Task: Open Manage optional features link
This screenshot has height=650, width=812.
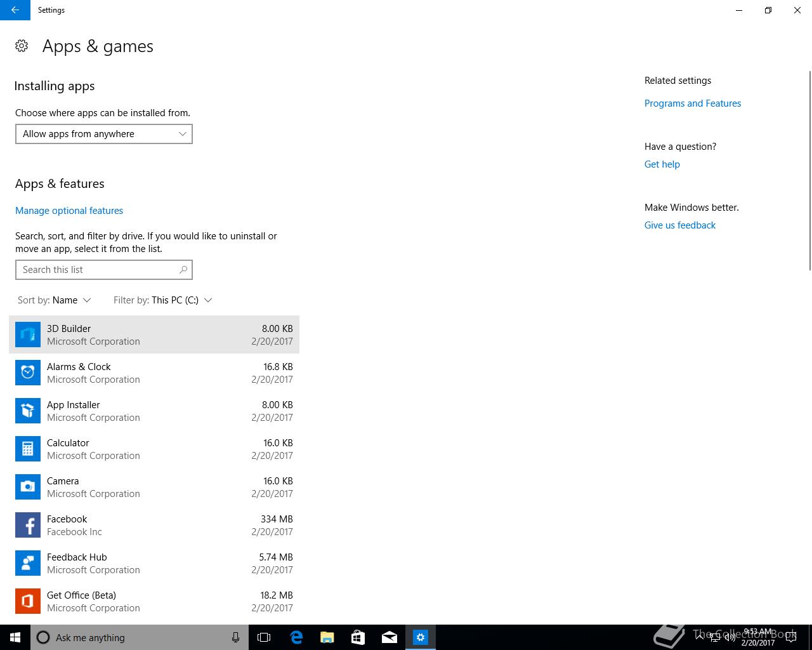Action: coord(69,211)
